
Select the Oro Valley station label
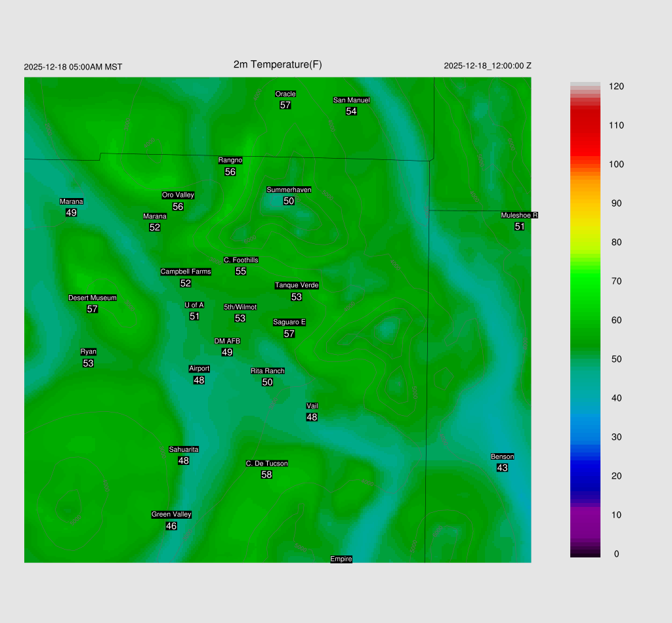click(x=178, y=195)
